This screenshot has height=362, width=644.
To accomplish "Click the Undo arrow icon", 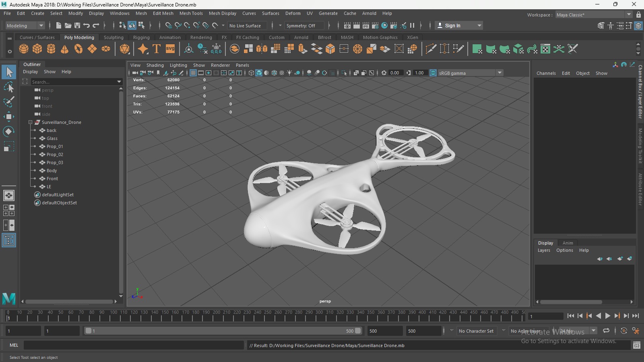I will click(87, 25).
